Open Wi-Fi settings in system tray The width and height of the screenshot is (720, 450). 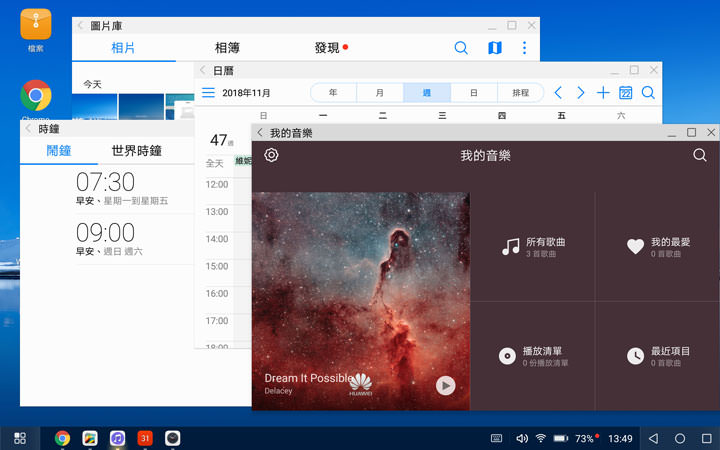(541, 439)
